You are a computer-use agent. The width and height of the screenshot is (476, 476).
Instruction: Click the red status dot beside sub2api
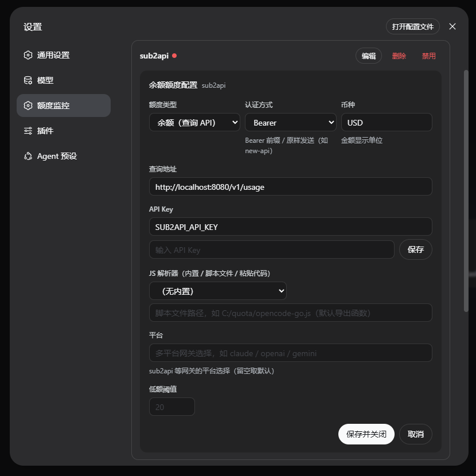174,56
